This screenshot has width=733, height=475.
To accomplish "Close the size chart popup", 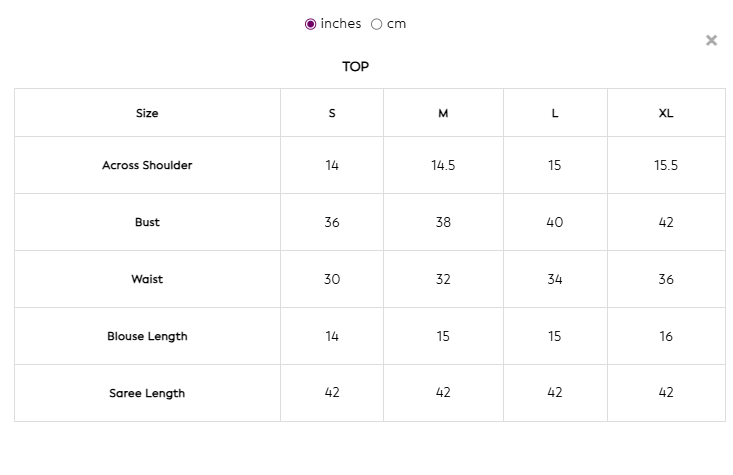I will pyautogui.click(x=711, y=41).
